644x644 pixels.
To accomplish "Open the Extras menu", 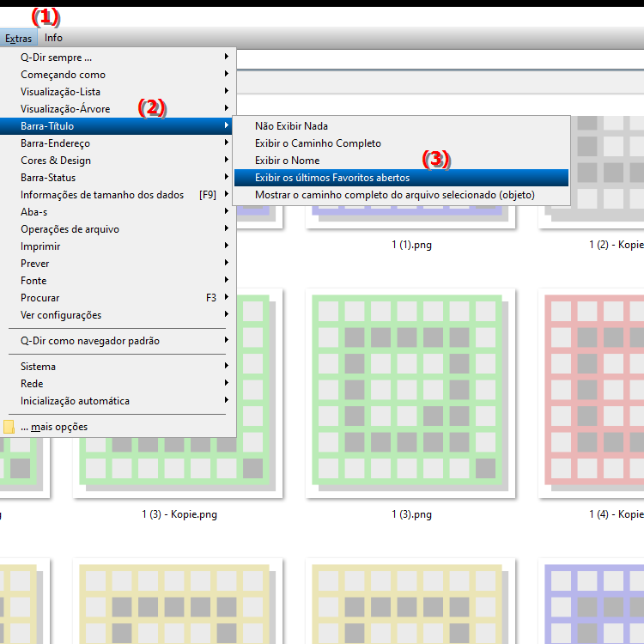I will pos(19,38).
